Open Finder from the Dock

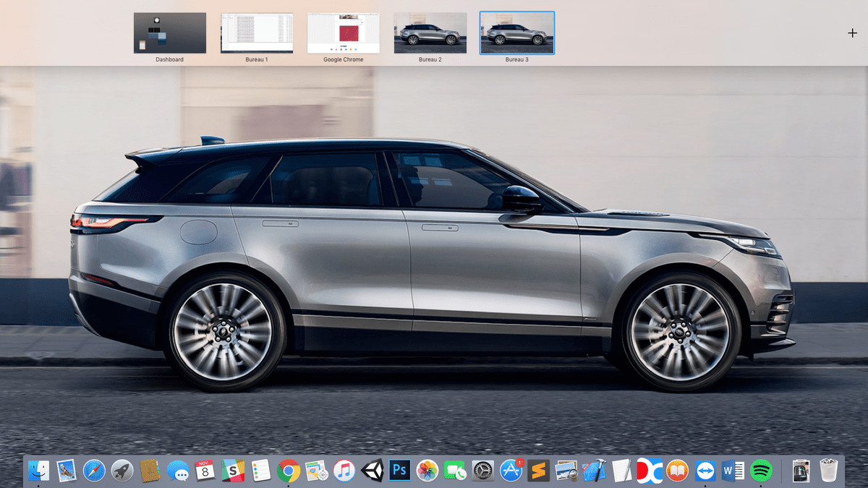click(38, 471)
